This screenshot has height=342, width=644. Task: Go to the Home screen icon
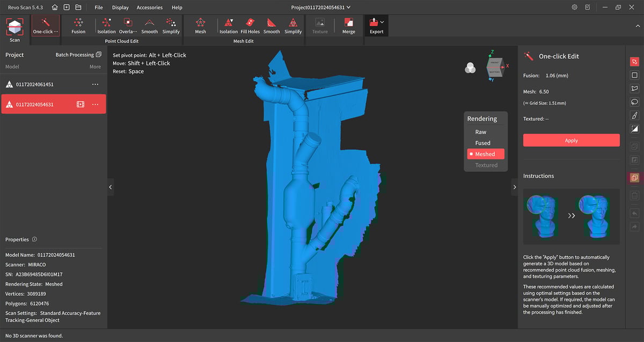[55, 8]
